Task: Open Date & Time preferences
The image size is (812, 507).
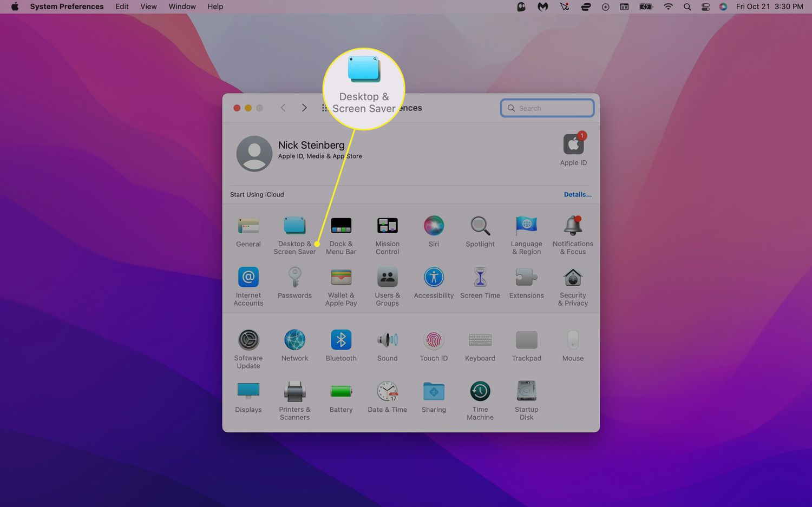Action: pos(388,397)
